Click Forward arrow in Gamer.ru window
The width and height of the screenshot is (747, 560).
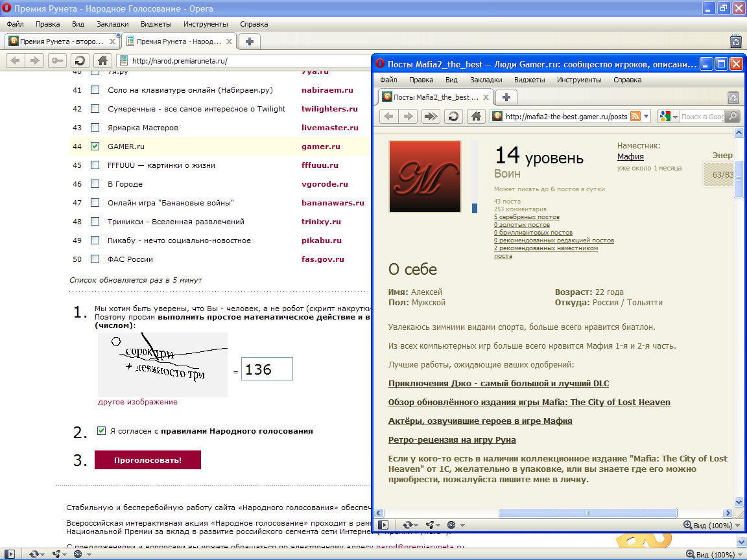click(x=408, y=116)
